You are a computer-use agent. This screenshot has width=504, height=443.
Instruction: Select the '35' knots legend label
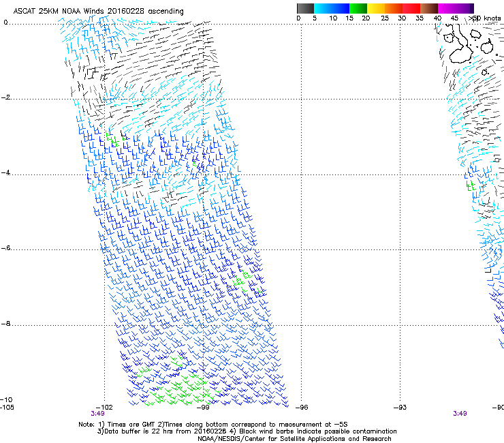point(420,18)
